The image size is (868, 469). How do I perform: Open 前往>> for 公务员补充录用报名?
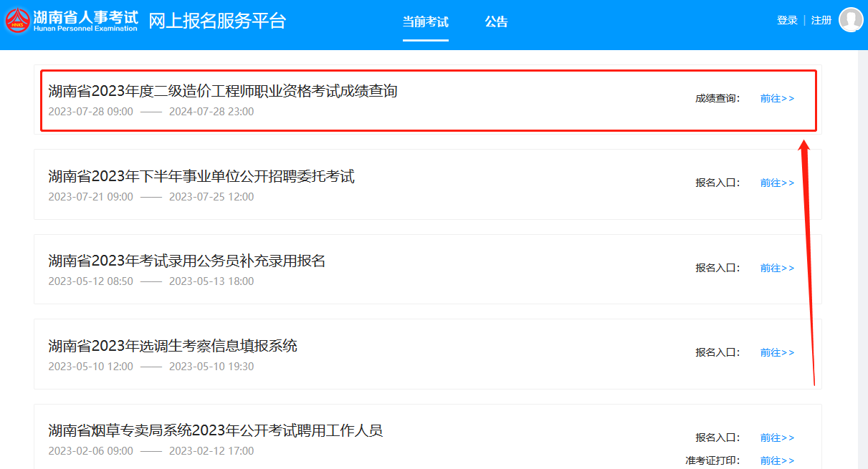point(777,269)
